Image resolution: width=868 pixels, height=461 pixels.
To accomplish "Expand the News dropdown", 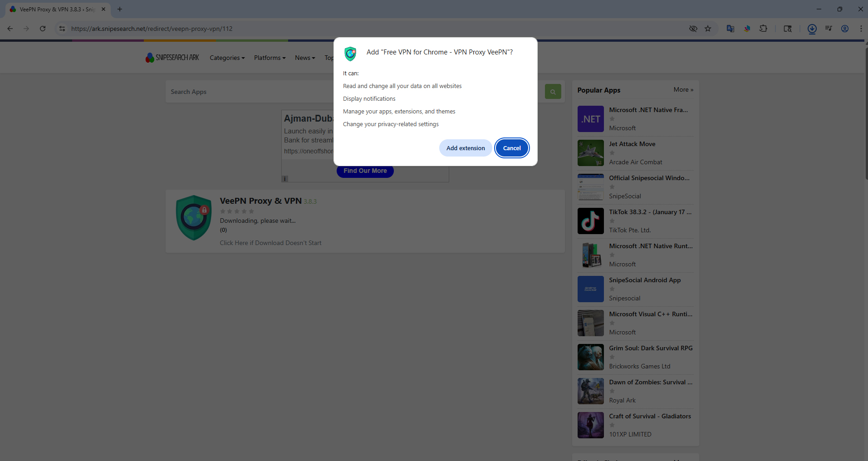I will coord(305,58).
